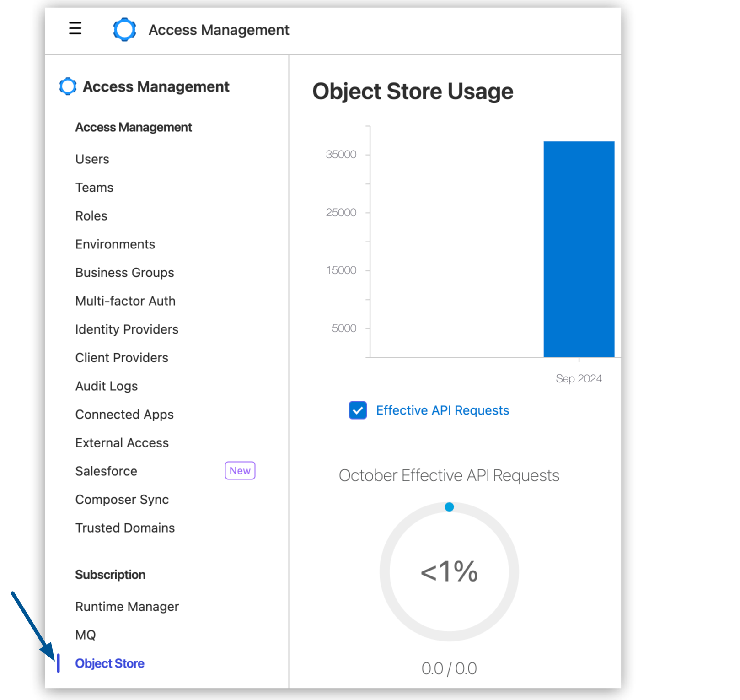Select the Object Store subscription item
740x700 pixels.
[109, 663]
